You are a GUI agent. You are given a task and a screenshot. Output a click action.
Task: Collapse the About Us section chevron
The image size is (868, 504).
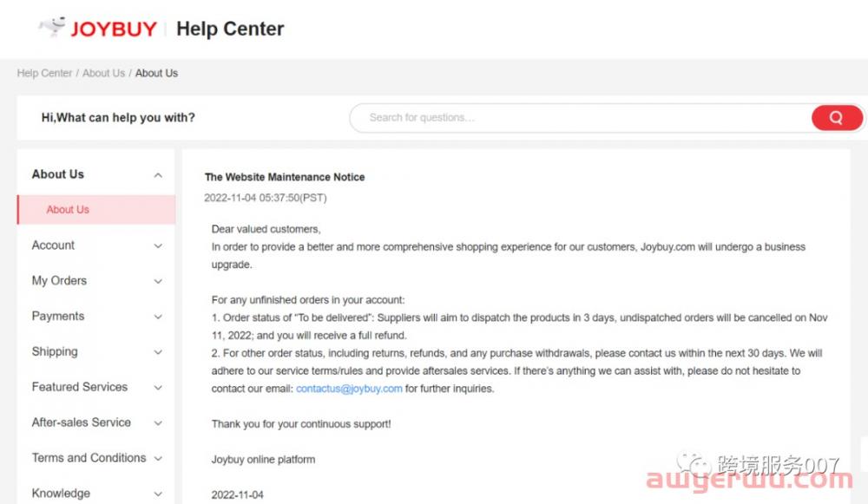tap(158, 175)
